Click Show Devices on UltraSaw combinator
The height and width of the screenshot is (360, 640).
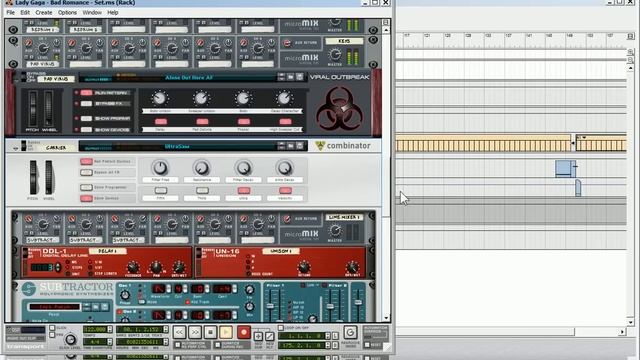coord(87,198)
